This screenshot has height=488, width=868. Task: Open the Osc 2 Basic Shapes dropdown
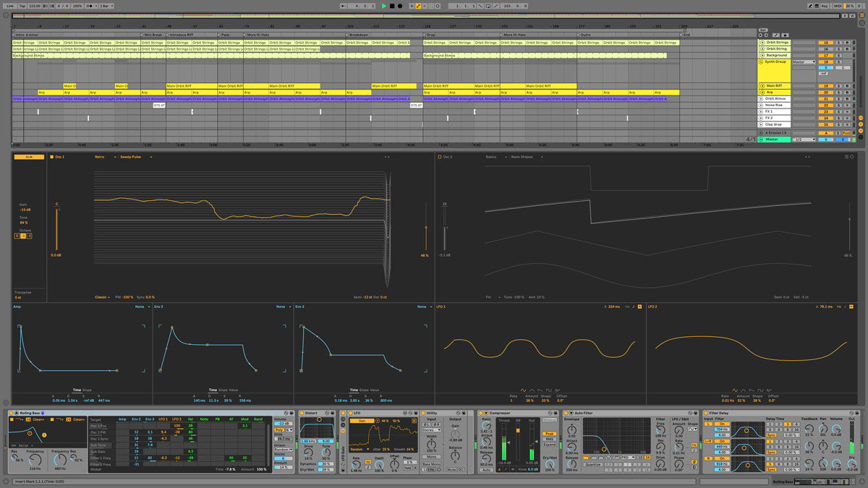click(521, 156)
